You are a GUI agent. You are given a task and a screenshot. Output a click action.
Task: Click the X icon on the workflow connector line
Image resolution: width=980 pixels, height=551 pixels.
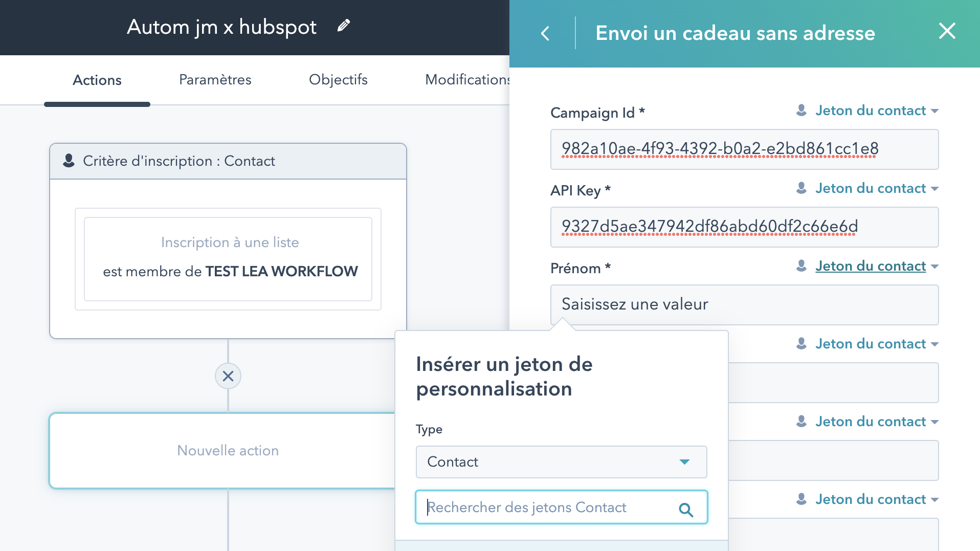228,376
